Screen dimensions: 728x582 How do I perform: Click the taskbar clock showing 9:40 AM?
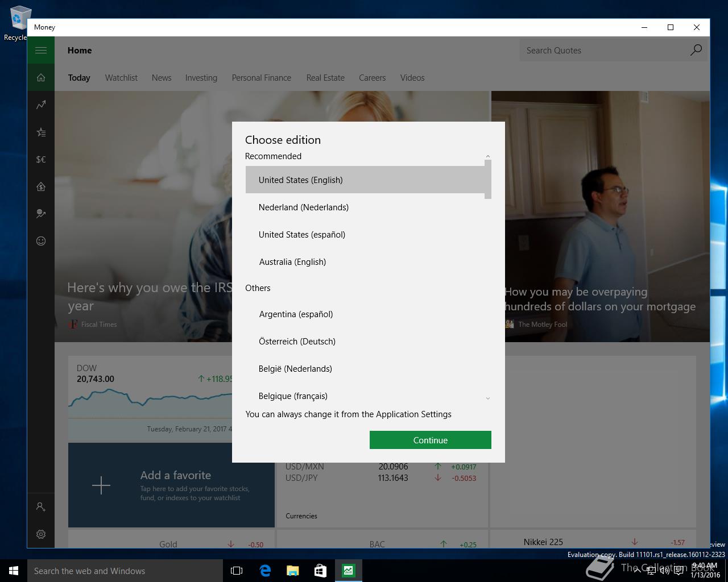(x=705, y=570)
